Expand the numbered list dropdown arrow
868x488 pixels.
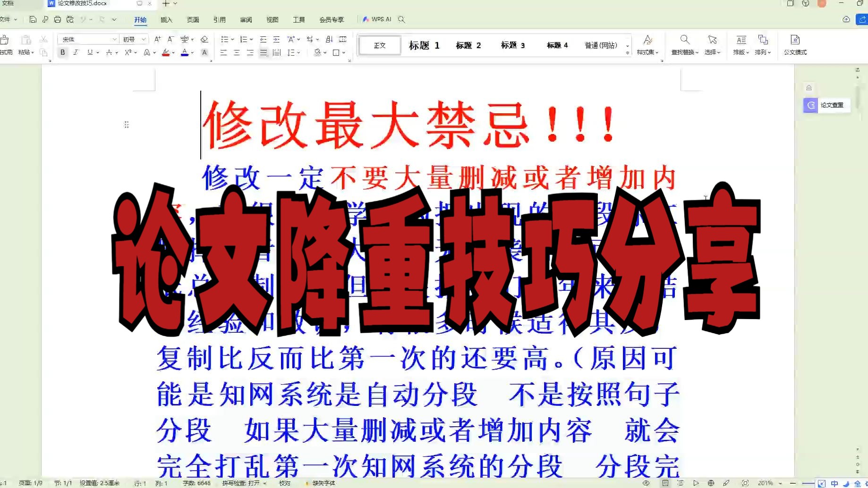tap(251, 39)
